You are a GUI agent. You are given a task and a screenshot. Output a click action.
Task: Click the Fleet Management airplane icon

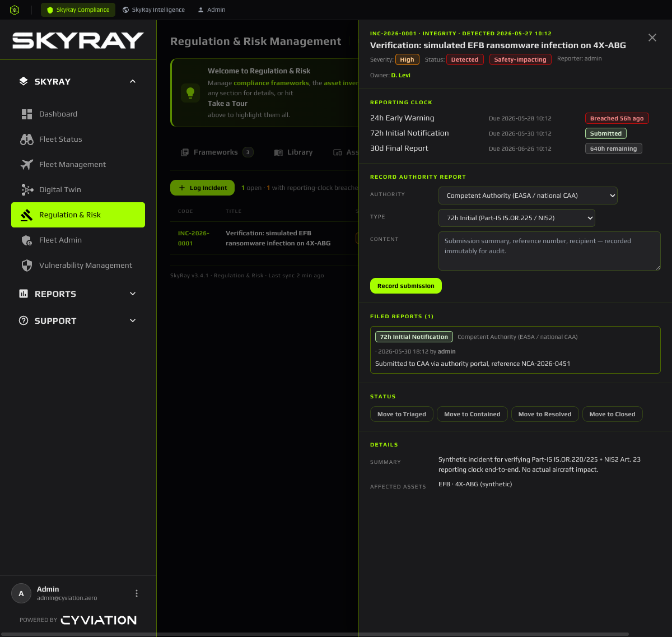coord(27,164)
